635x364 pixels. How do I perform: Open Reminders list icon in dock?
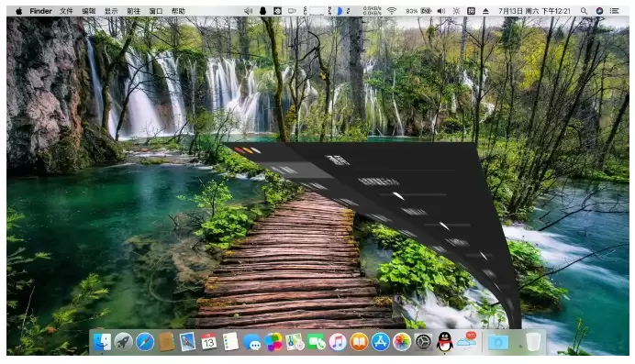pyautogui.click(x=230, y=342)
